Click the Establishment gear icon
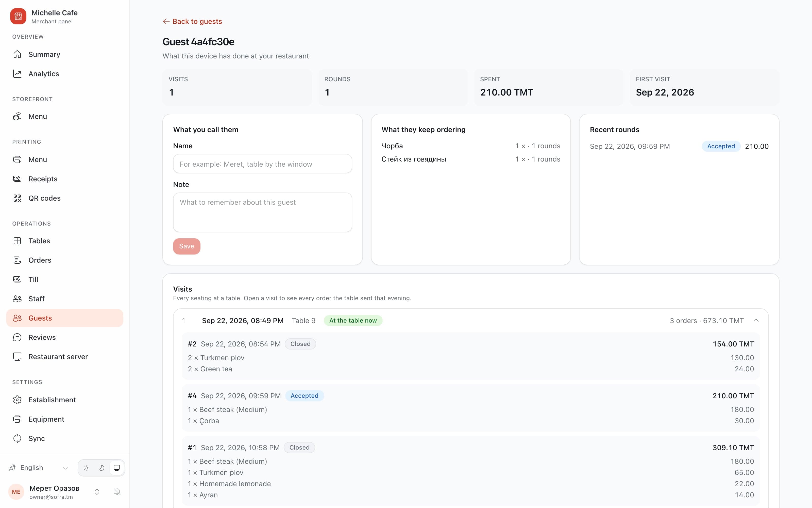 click(x=17, y=400)
